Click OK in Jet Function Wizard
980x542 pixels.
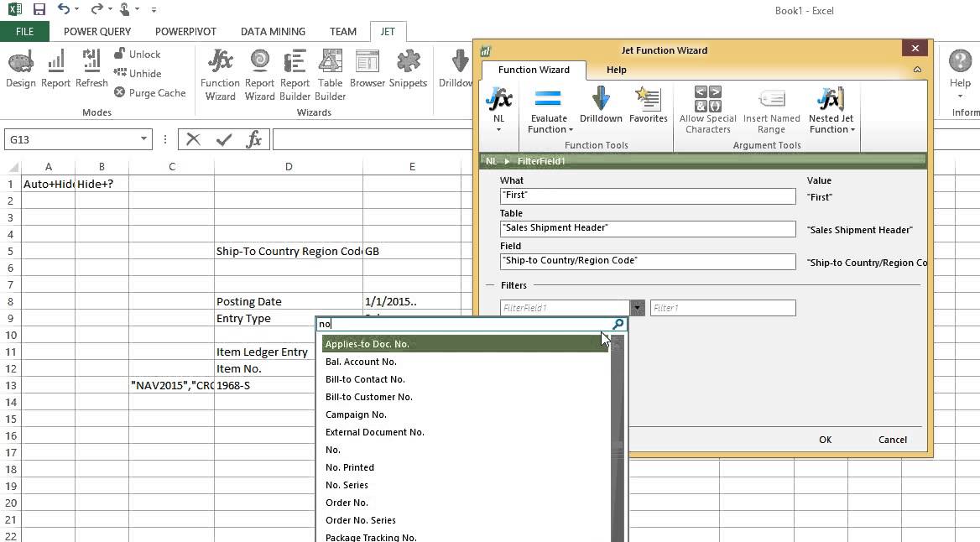(825, 440)
